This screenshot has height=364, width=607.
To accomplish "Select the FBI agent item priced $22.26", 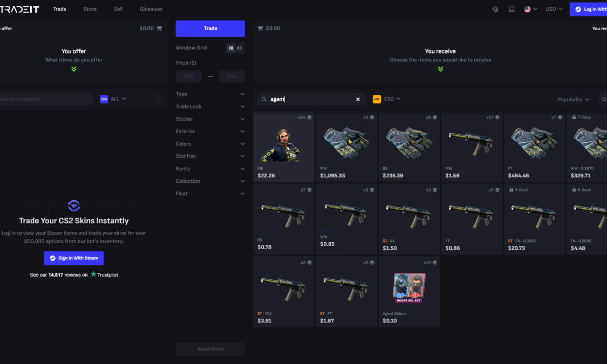I will [284, 147].
